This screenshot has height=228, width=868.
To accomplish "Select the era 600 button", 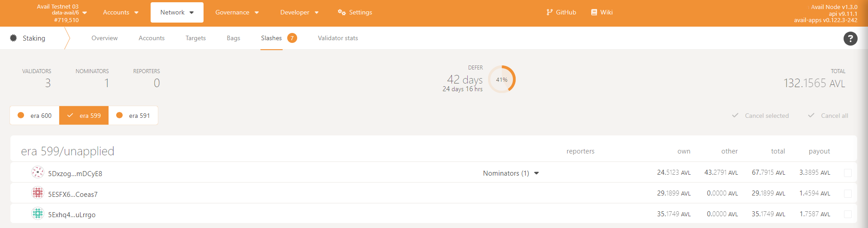I will 35,116.
